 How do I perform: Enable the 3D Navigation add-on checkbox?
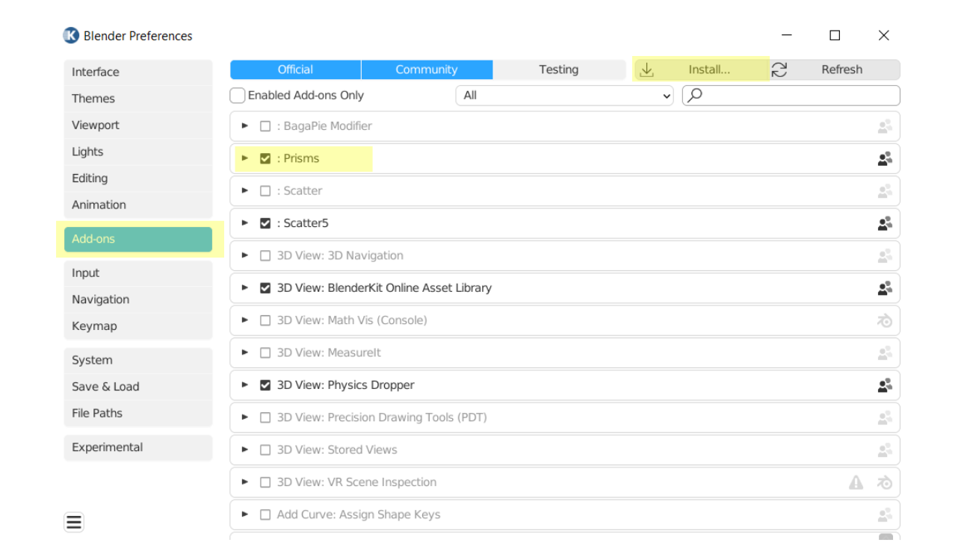[x=265, y=255]
